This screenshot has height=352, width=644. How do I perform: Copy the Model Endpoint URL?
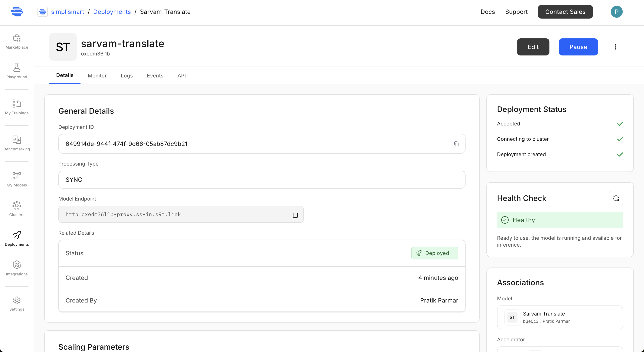[x=295, y=215]
